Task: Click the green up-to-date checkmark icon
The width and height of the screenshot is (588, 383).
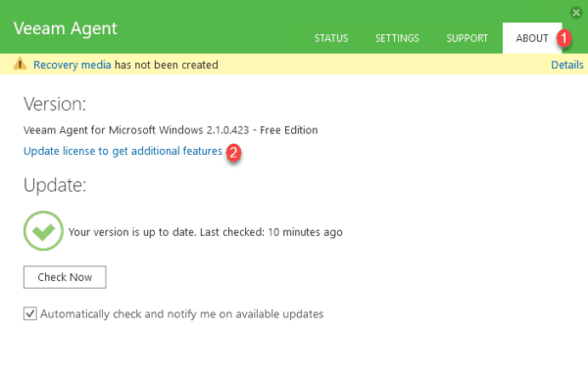Action: click(43, 231)
